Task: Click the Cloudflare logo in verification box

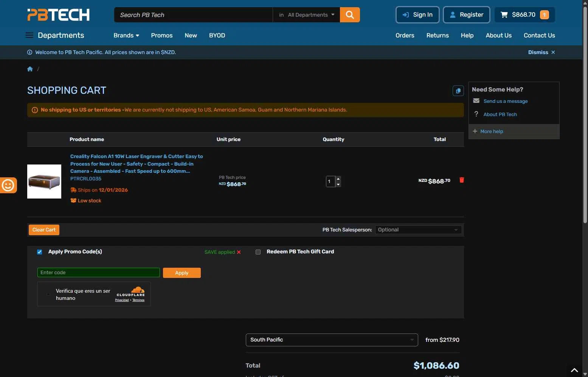Action: click(131, 291)
